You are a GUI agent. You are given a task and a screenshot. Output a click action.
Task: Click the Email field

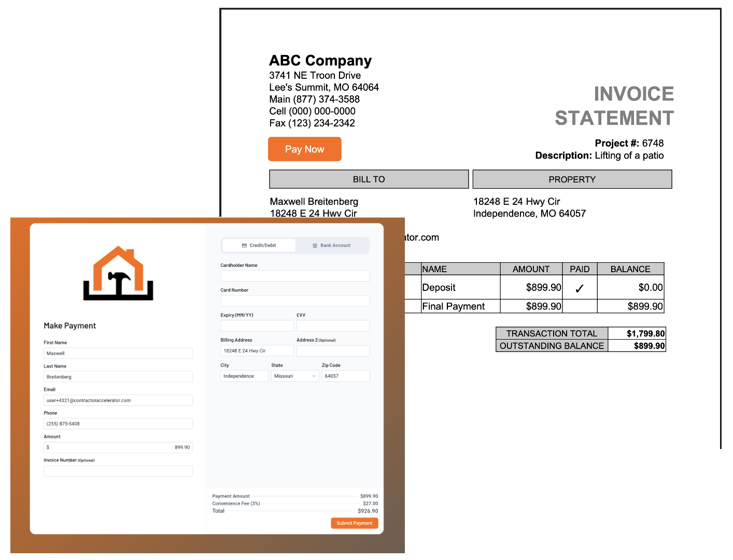[118, 400]
